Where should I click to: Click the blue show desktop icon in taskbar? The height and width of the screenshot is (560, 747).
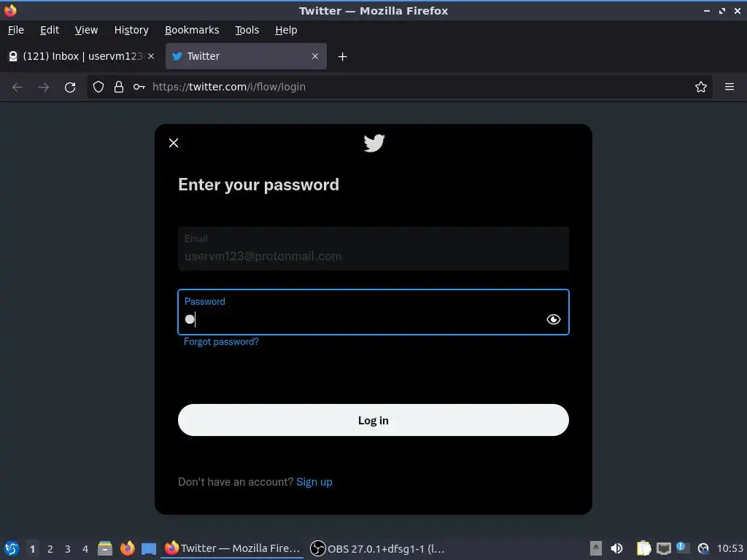(149, 548)
